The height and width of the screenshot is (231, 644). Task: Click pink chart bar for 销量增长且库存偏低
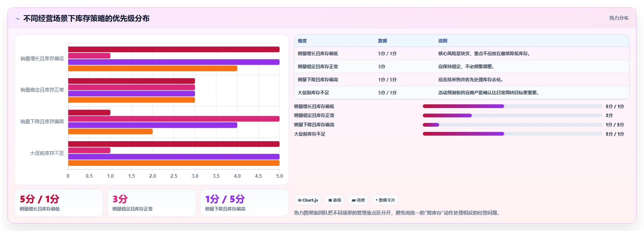(x=89, y=56)
